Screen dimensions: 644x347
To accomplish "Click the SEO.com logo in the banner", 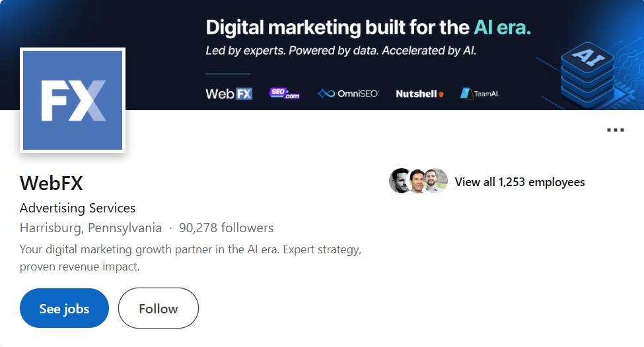I will click(285, 94).
